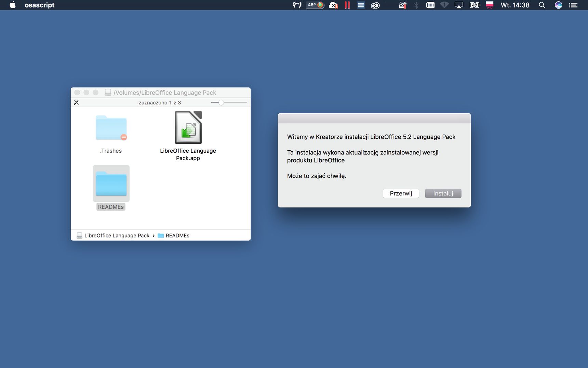Open Siri from the menu bar

(x=559, y=5)
